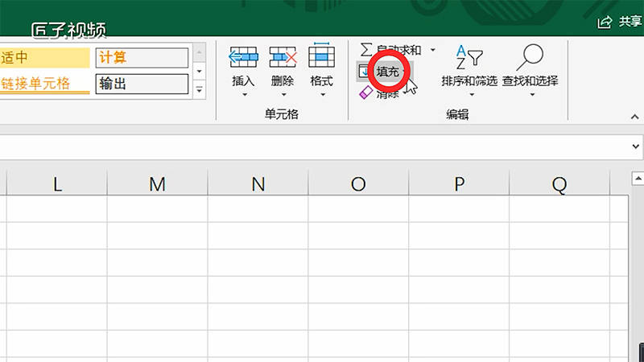Viewport: 644px width, 362px height.
Task: Click the Format (格式) cells icon
Action: point(322,58)
